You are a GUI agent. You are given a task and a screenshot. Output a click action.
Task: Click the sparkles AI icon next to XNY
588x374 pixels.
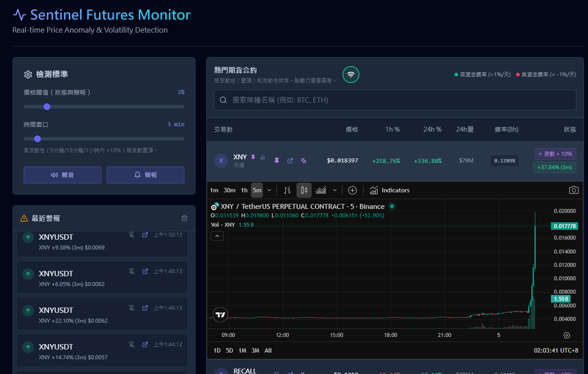pos(304,161)
